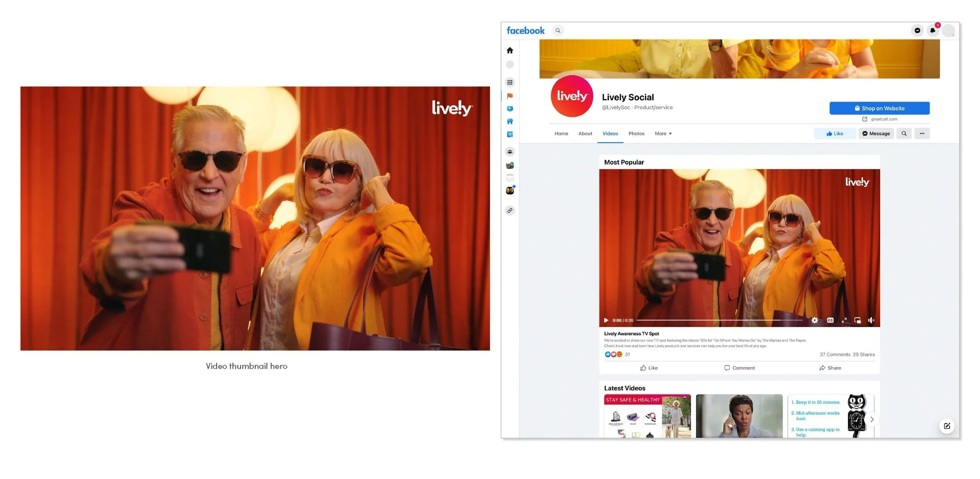Unmute the video volume

[871, 320]
